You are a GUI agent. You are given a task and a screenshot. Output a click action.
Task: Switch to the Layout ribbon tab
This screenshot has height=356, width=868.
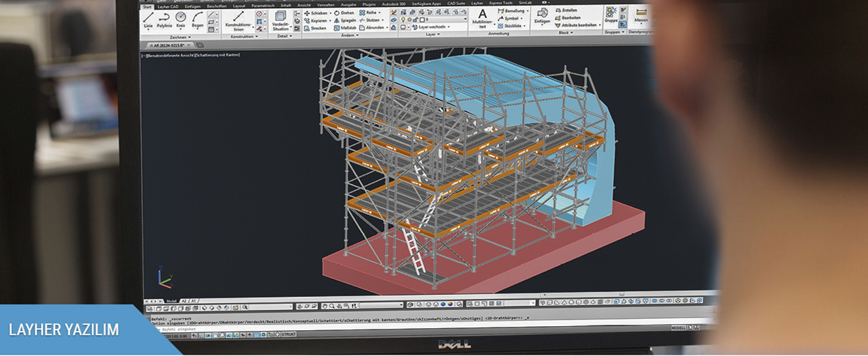(x=239, y=5)
